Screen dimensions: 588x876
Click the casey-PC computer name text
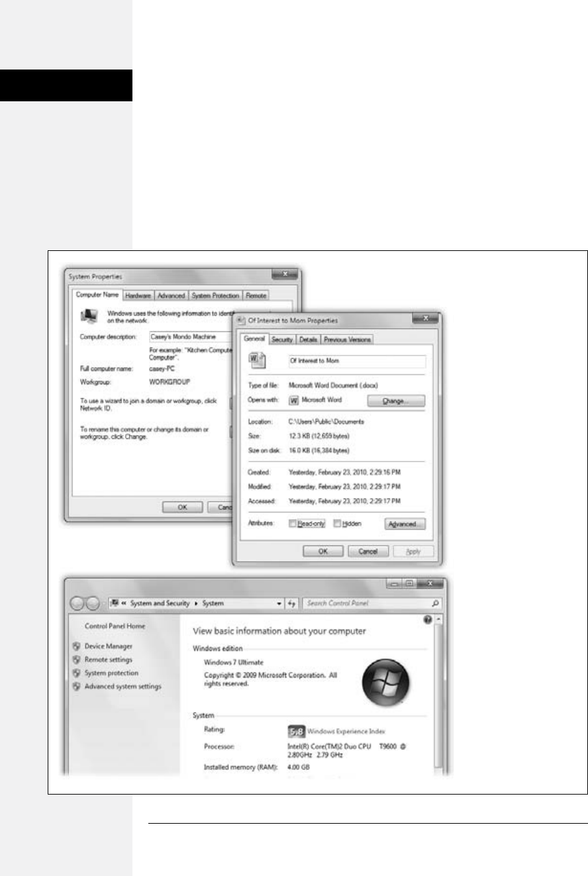pos(164,368)
